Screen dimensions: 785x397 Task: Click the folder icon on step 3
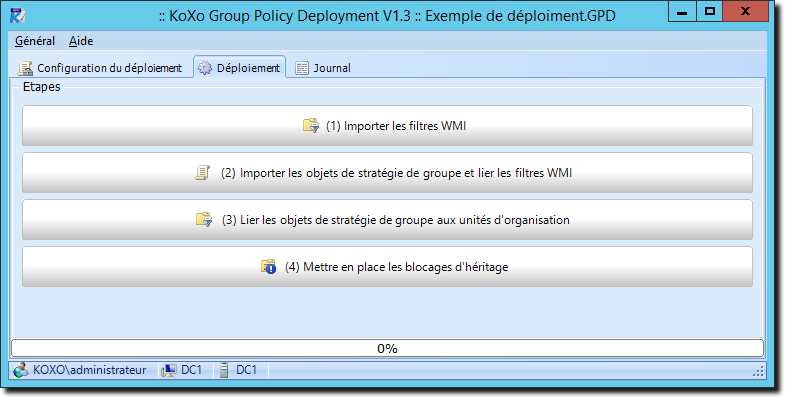tap(204, 219)
